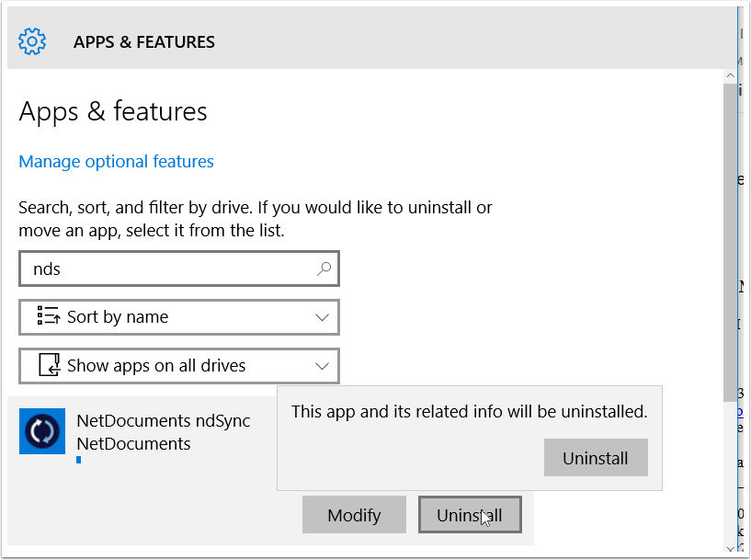Open the 'Sort by name' dropdown

179,317
